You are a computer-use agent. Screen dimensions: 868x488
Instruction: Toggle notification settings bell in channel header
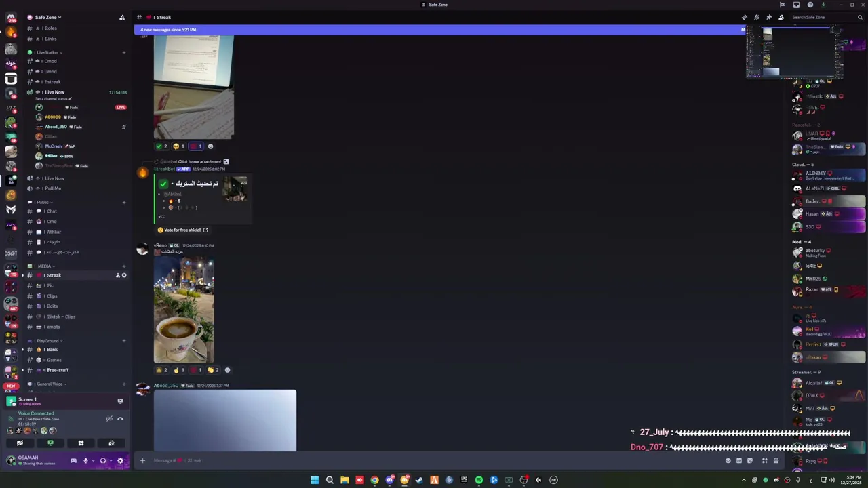click(756, 17)
